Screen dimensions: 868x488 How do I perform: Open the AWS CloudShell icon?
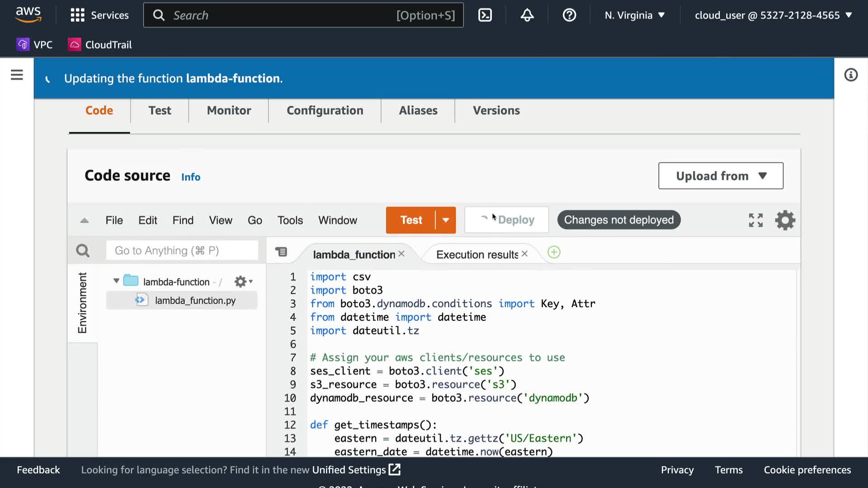485,15
